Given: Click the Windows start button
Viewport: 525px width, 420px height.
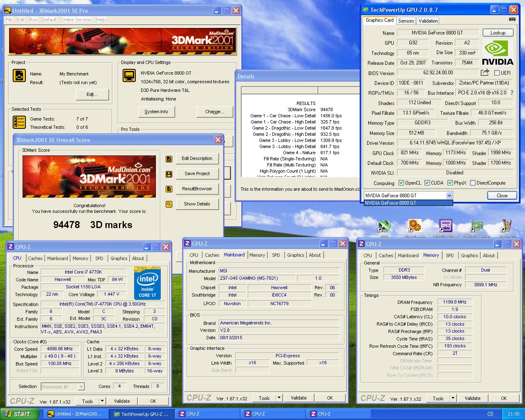Looking at the screenshot, I should click(20, 414).
